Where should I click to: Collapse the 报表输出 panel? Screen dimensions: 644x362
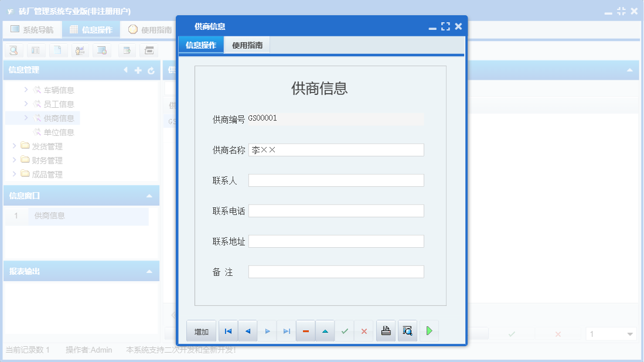(x=151, y=271)
